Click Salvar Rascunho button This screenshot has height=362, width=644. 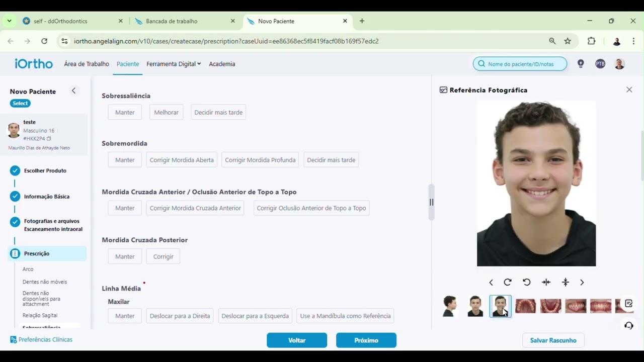point(553,340)
